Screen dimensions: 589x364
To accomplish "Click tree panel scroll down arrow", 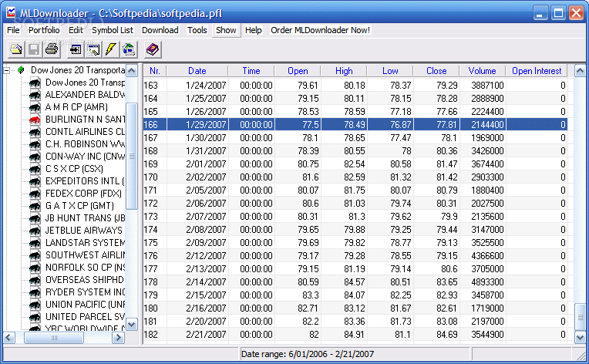I will click(x=132, y=324).
